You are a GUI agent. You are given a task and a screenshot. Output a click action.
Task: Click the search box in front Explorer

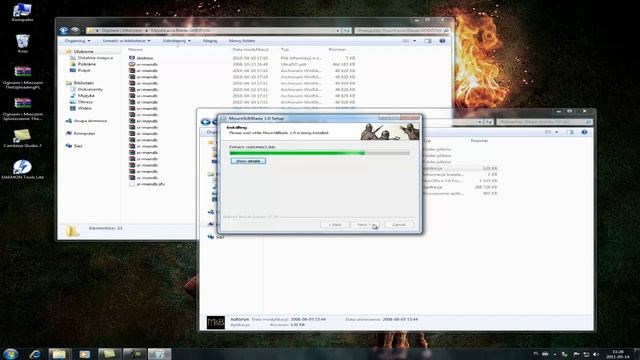tap(544, 122)
